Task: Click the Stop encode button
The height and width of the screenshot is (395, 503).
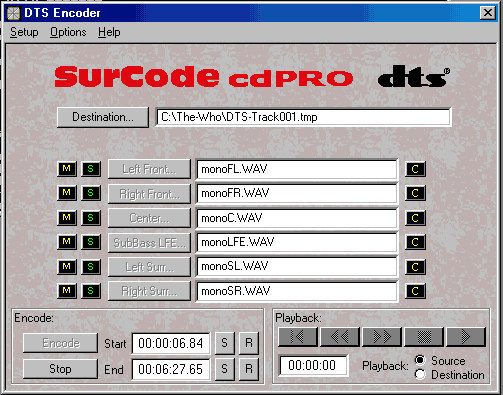Action: pos(60,369)
